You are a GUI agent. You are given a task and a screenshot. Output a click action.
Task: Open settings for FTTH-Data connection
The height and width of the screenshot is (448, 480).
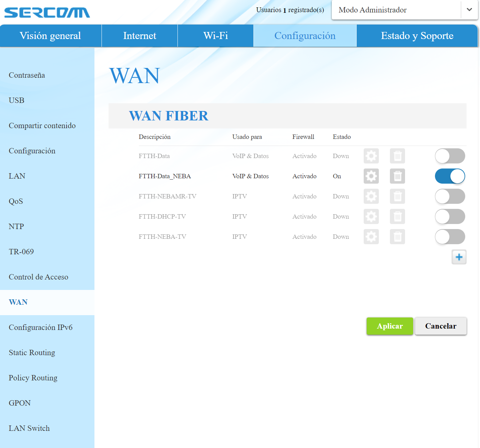(x=371, y=156)
